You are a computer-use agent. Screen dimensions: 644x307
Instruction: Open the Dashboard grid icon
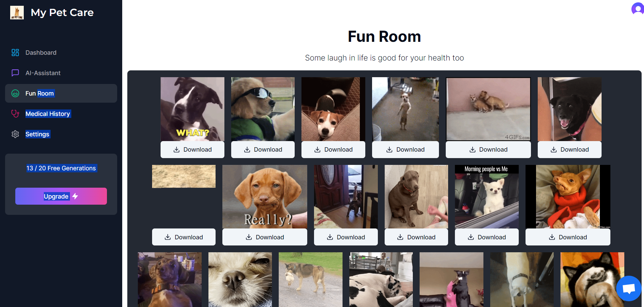click(15, 53)
